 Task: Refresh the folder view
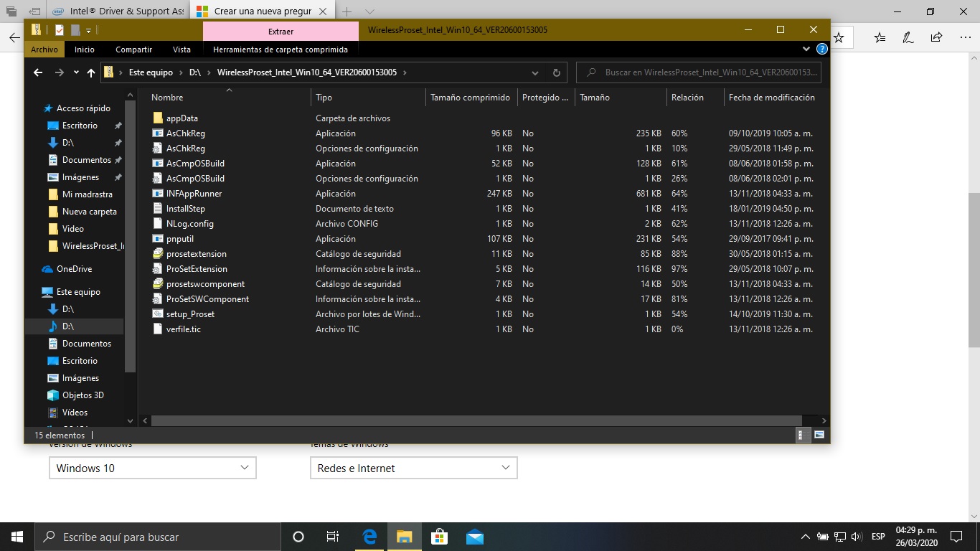tap(556, 72)
